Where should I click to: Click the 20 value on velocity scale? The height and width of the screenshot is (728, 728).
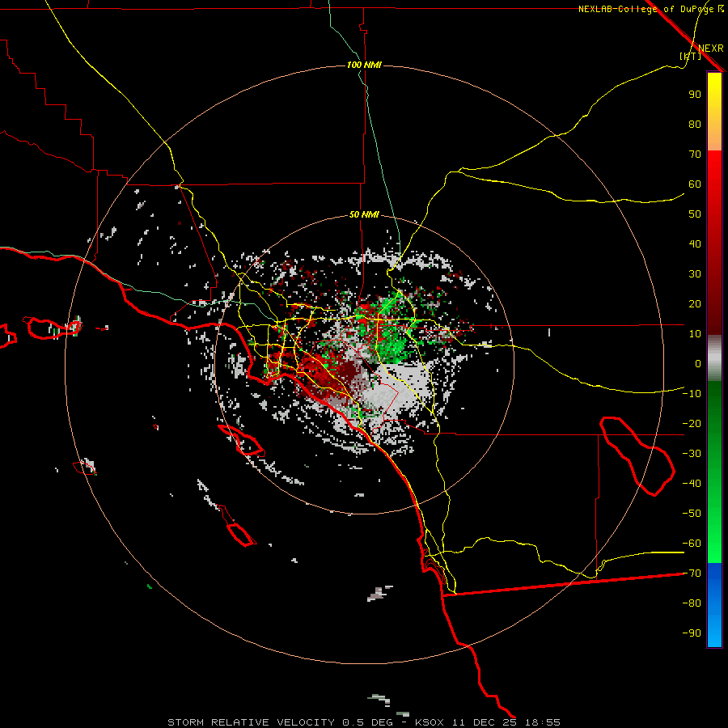(x=695, y=304)
